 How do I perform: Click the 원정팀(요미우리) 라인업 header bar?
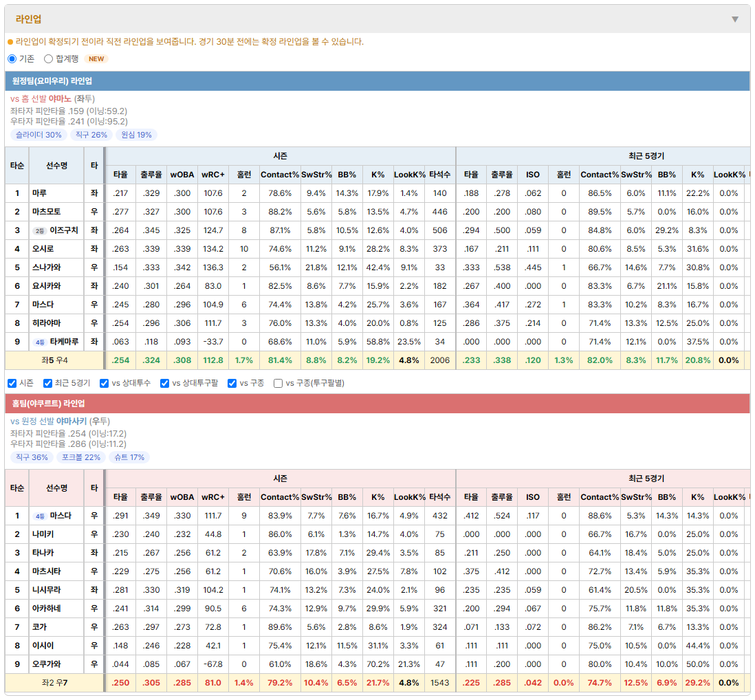point(377,81)
